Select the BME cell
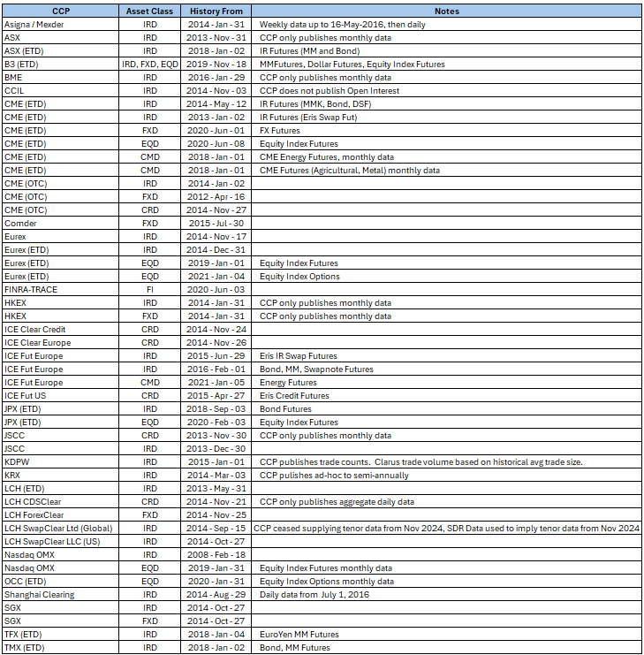 point(61,77)
